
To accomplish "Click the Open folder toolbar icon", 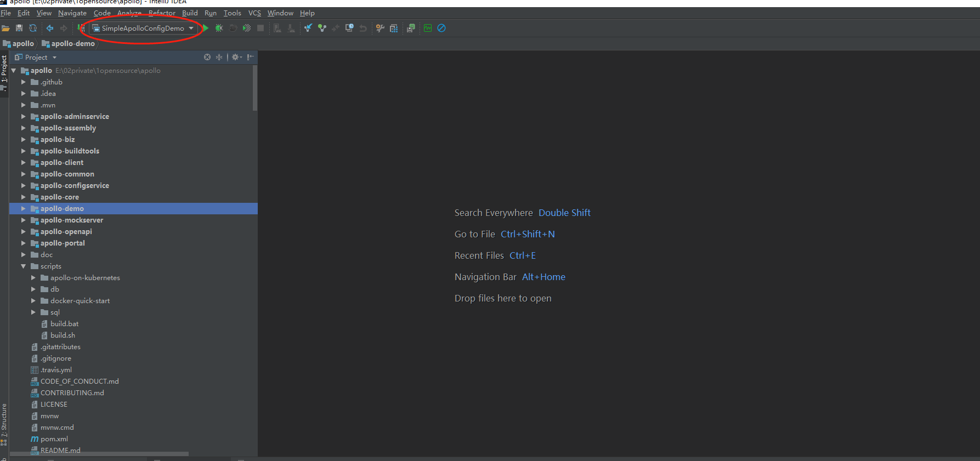I will 5,28.
